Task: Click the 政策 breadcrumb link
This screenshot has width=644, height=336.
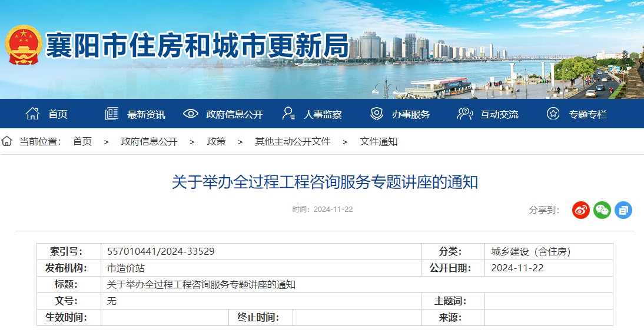Action: pos(216,142)
